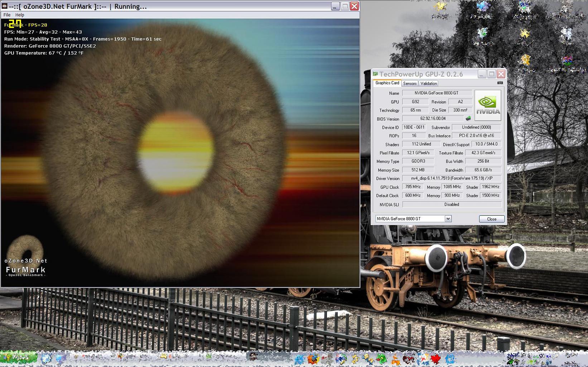Select the shader clock value 1962 MHz
The image size is (588, 367).
coord(491,187)
